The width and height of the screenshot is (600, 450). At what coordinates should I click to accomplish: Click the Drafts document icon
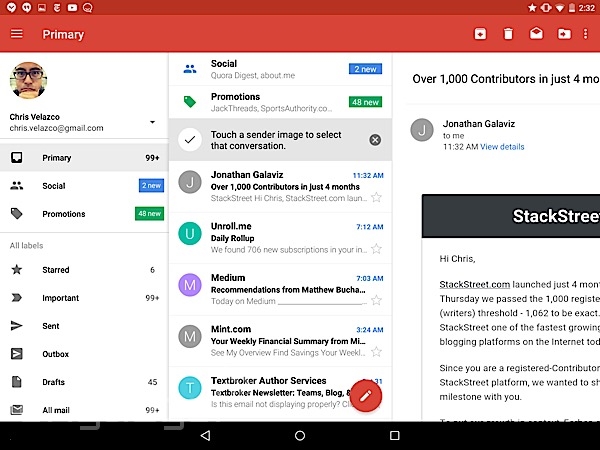[16, 382]
